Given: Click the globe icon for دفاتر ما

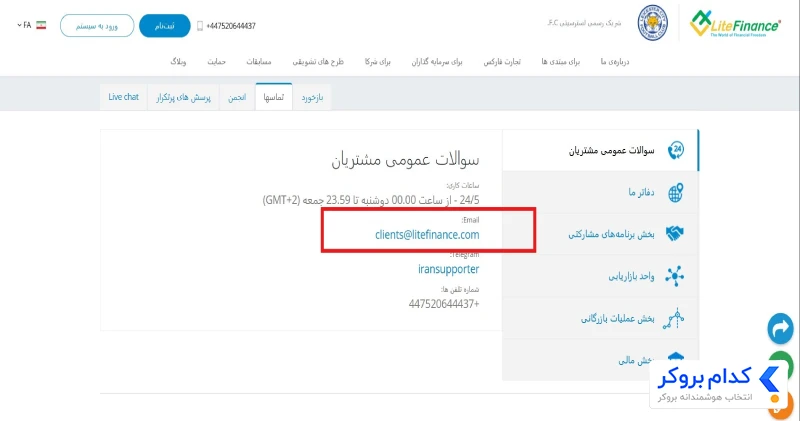Looking at the screenshot, I should click(676, 192).
